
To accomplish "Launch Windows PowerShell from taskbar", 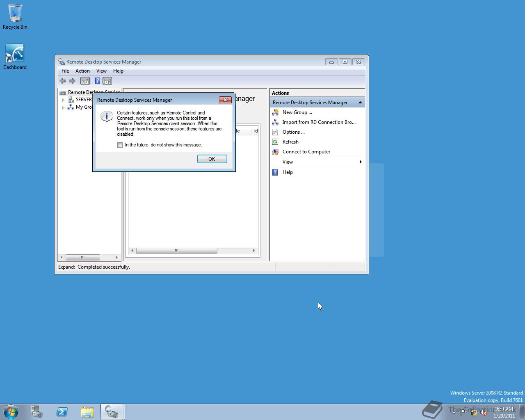I will tap(62, 412).
